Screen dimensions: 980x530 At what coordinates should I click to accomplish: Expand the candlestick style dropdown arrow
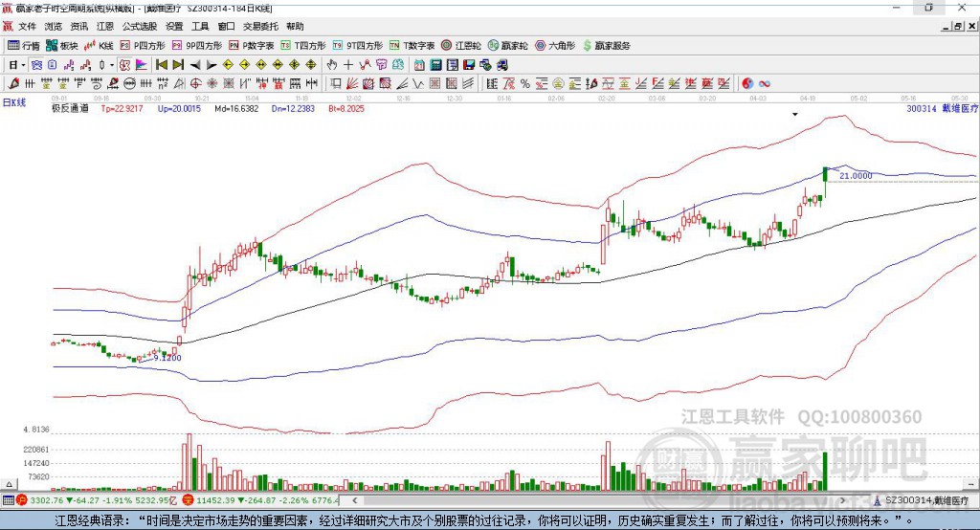[112, 65]
